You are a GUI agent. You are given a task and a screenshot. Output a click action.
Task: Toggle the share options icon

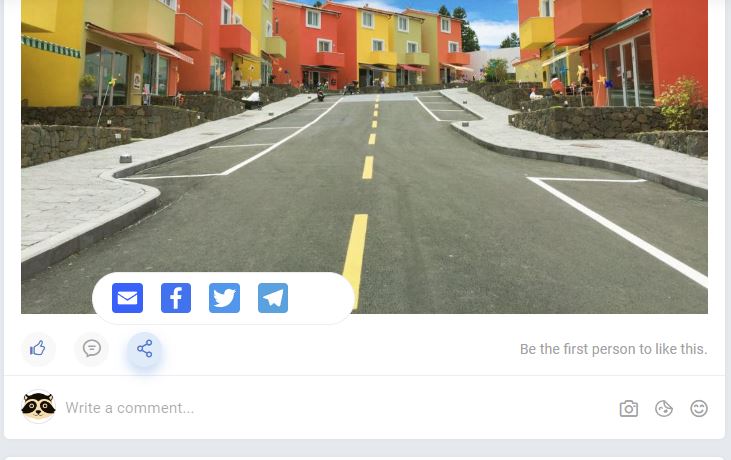(x=145, y=349)
